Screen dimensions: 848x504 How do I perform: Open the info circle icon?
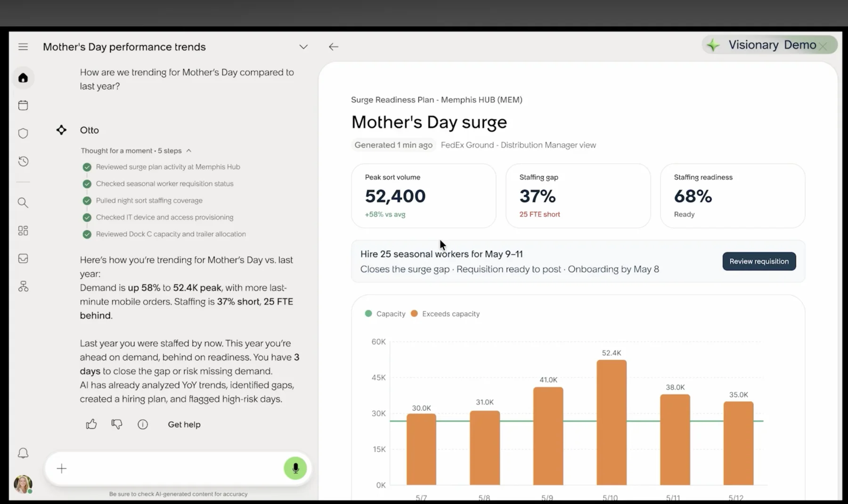(x=143, y=424)
